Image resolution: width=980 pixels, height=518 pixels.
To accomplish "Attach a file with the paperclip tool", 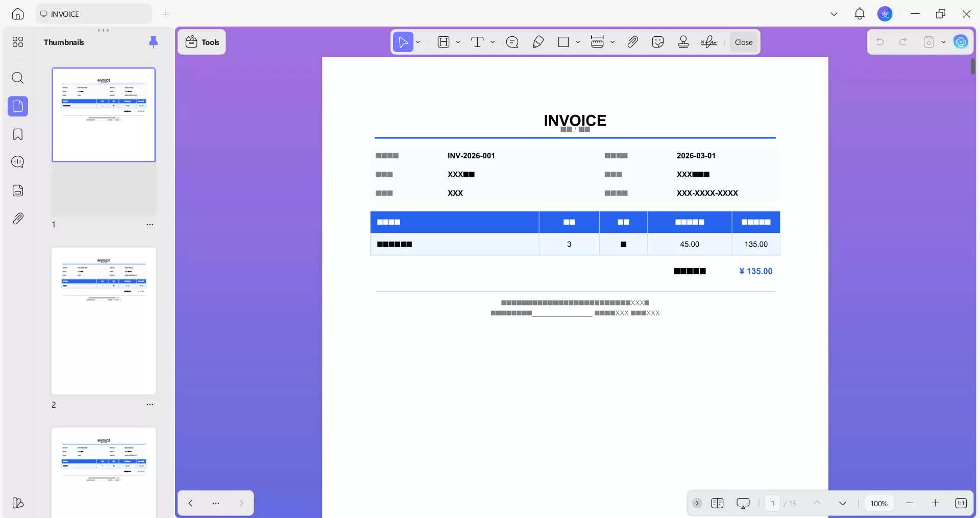I will (x=632, y=42).
